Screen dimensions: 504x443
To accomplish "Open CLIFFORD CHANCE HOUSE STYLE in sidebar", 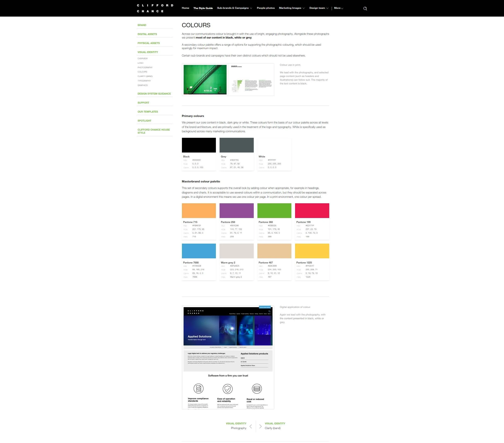I will point(154,131).
